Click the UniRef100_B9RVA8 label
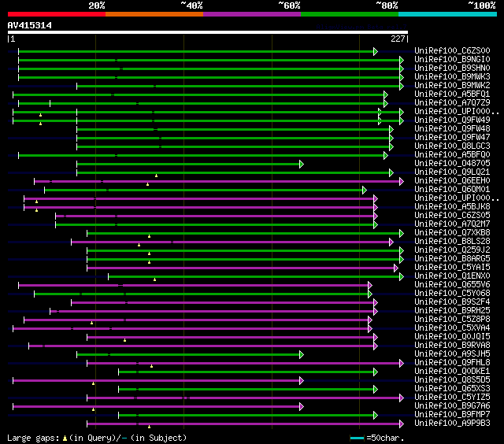504x444 pixels. point(452,346)
